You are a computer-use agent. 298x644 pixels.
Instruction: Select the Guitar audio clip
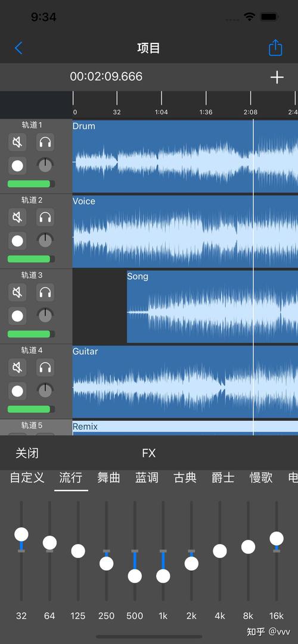(x=185, y=382)
